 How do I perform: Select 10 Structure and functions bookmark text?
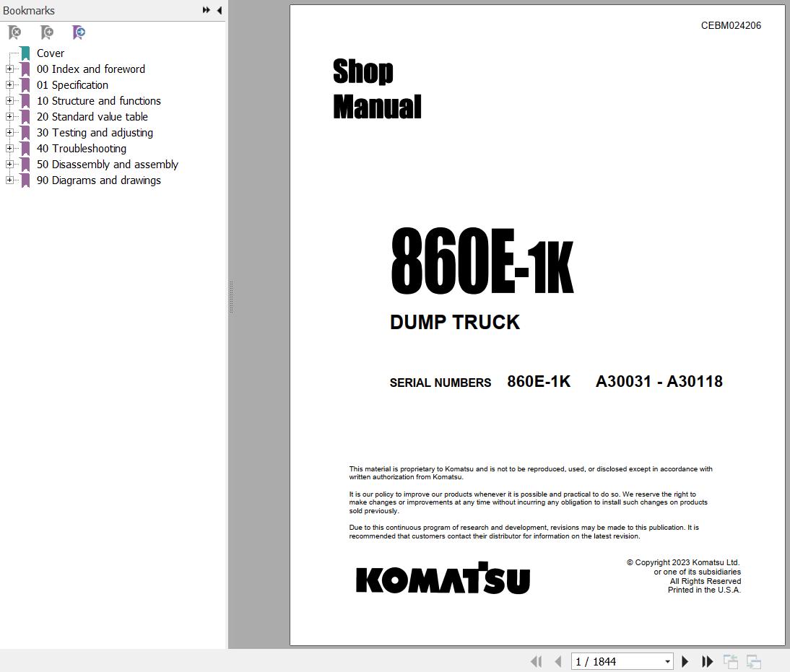tap(99, 101)
